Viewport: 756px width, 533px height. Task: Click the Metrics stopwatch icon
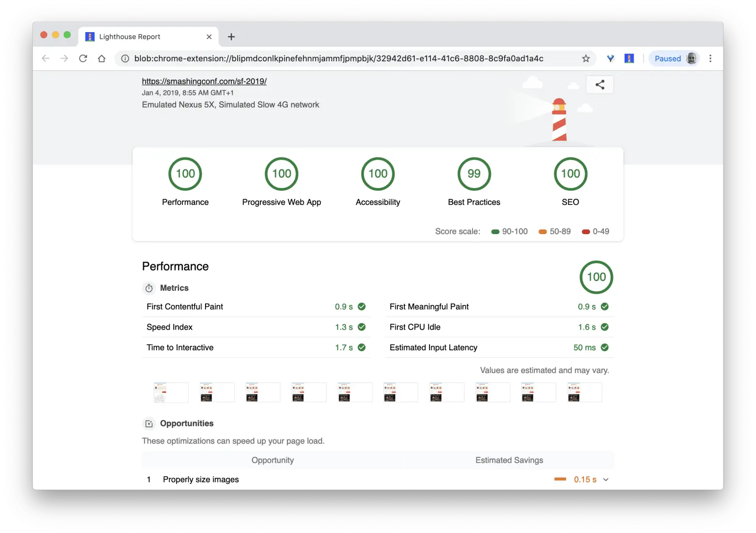click(149, 288)
